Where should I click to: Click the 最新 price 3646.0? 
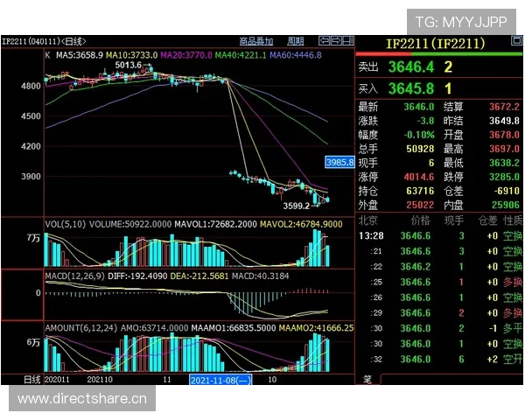coord(419,107)
